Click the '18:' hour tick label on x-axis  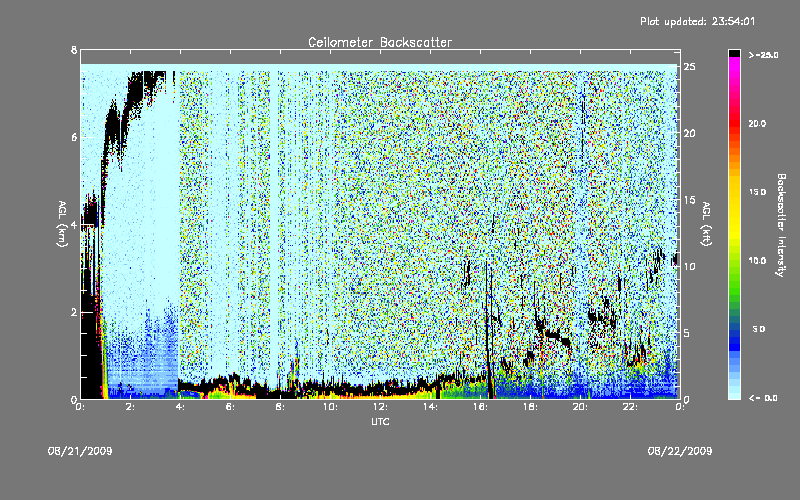(x=530, y=407)
